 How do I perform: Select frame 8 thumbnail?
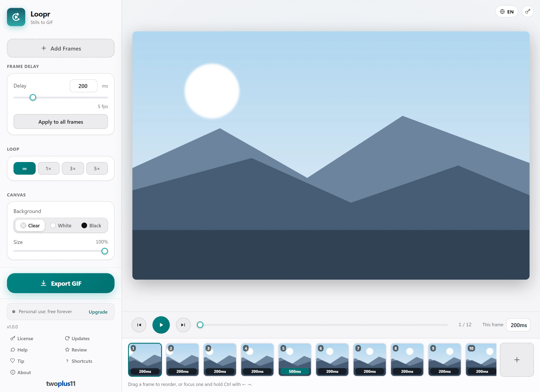407,360
